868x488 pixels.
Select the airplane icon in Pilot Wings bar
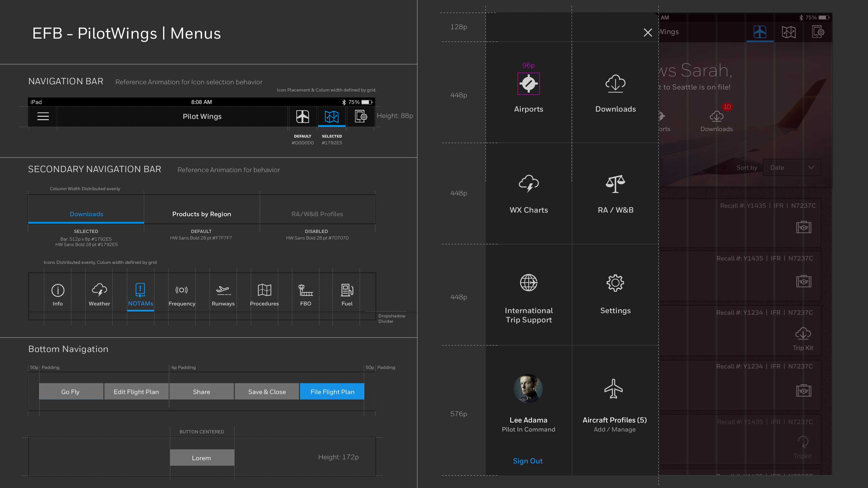pyautogui.click(x=302, y=117)
